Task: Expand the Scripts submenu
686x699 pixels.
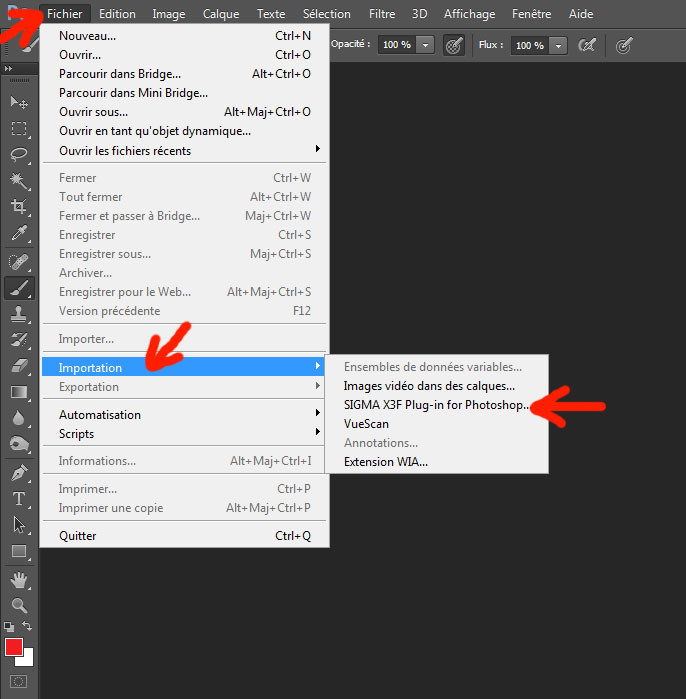Action: [184, 434]
